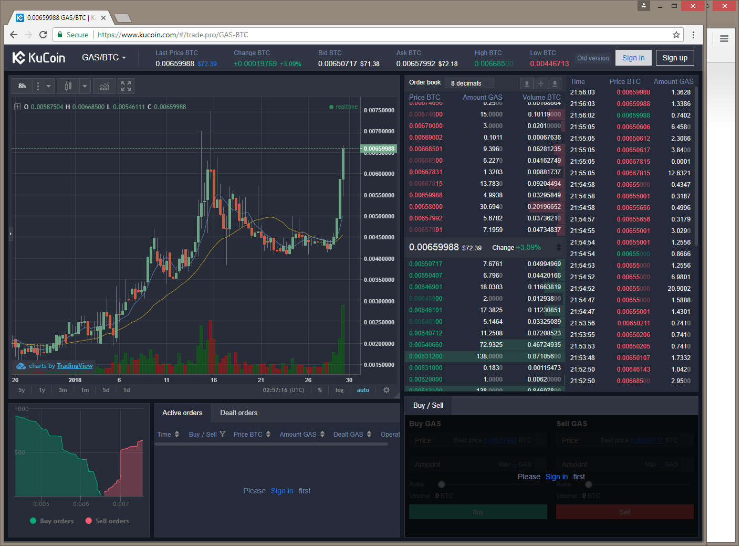Screen dimensions: 752x560
Task: Toggle percentage scale on chart
Action: pos(320,390)
